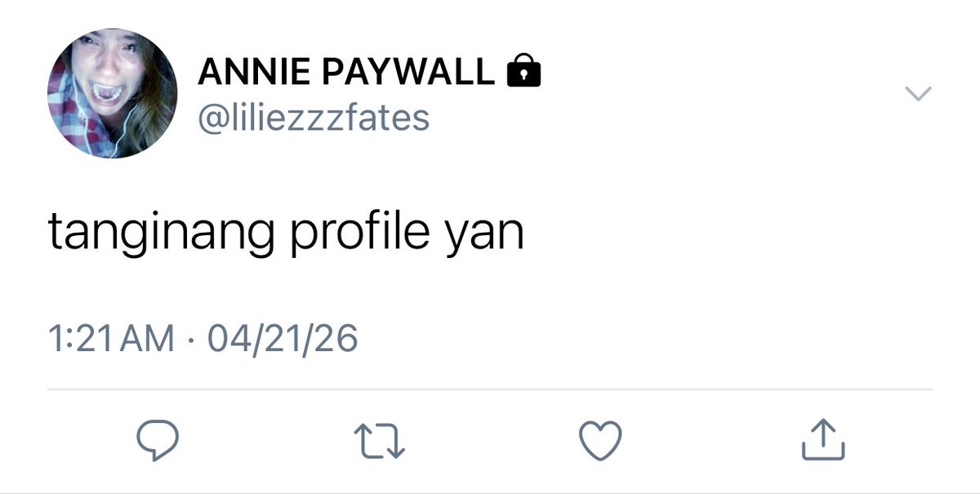Expand tweet options with the chevron arrow

click(x=920, y=95)
